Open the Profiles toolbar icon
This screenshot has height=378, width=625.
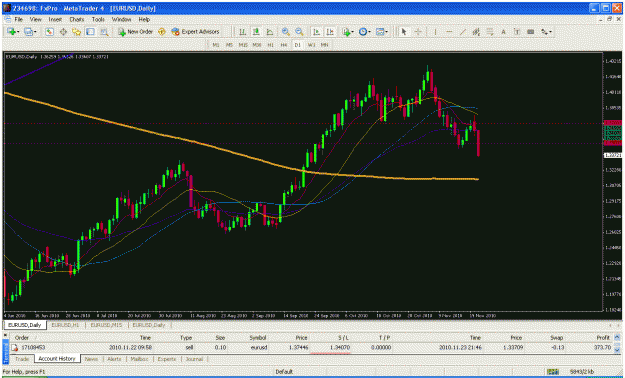coord(28,32)
